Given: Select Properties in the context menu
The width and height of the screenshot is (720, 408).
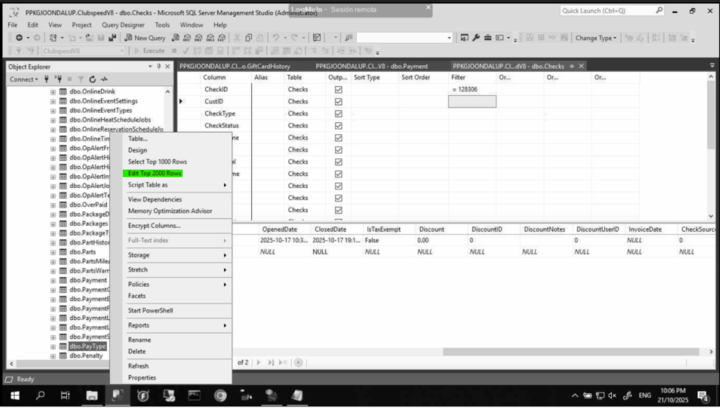Looking at the screenshot, I should point(141,377).
